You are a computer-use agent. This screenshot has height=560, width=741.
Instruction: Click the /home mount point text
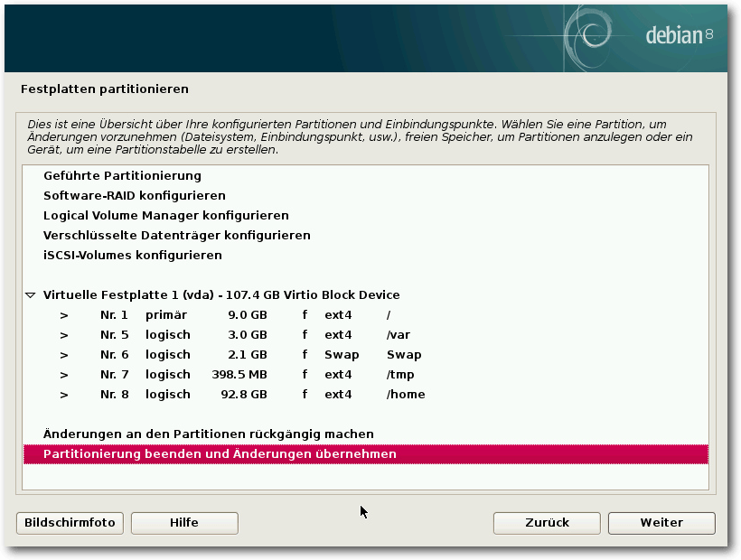[x=406, y=395]
